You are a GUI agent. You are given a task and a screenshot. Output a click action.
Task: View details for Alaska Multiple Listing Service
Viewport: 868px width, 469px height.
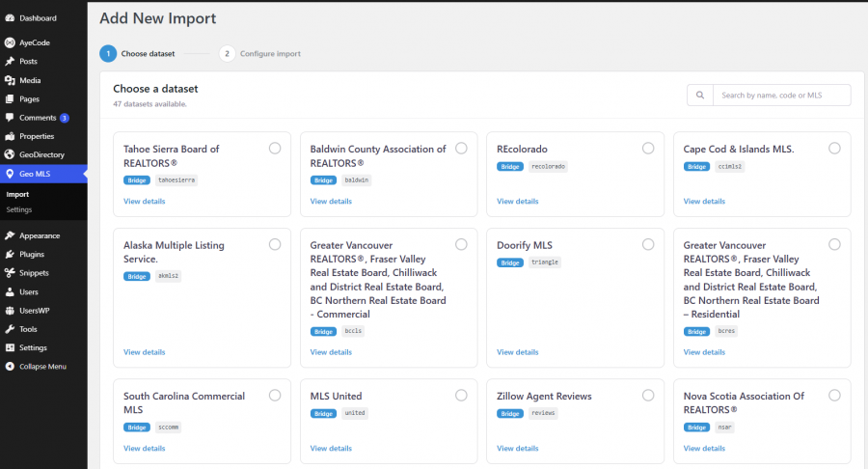[145, 352]
